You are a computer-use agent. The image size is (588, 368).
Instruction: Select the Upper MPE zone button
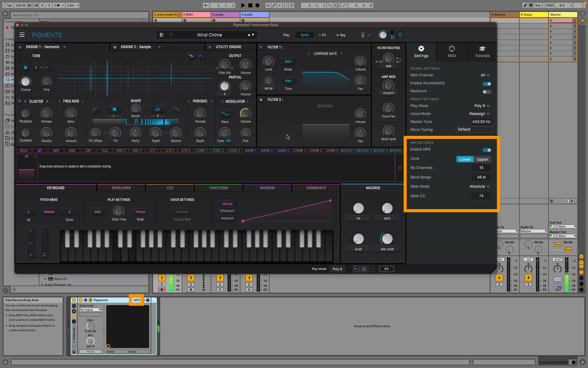pos(482,159)
